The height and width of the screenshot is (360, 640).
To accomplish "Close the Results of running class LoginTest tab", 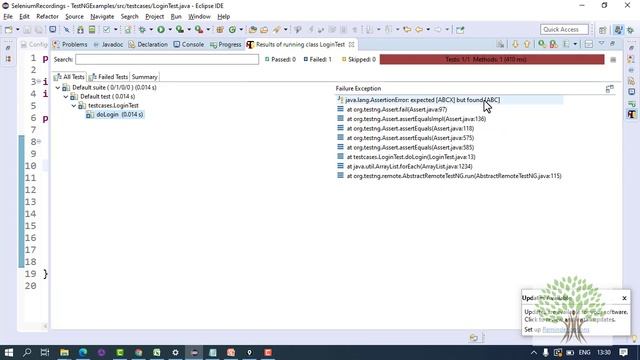I will pos(351,44).
